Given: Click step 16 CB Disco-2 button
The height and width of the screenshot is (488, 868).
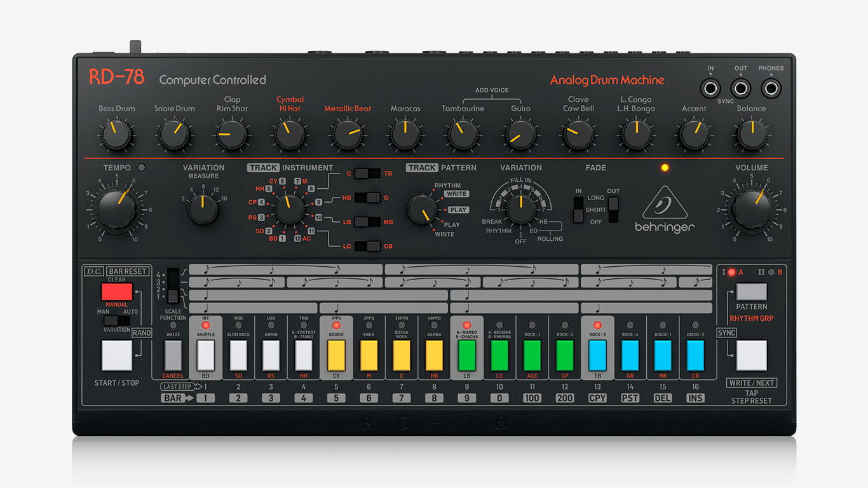Looking at the screenshot, I should click(x=695, y=355).
